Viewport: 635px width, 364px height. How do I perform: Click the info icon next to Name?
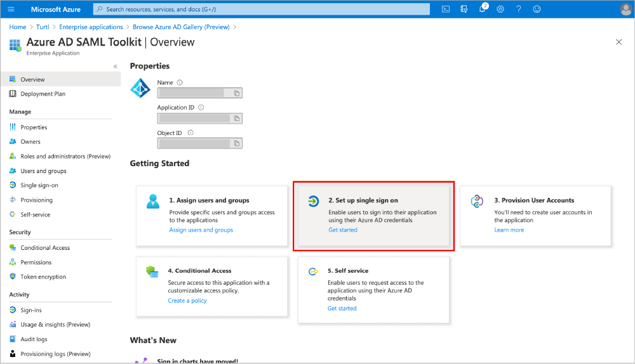(180, 83)
